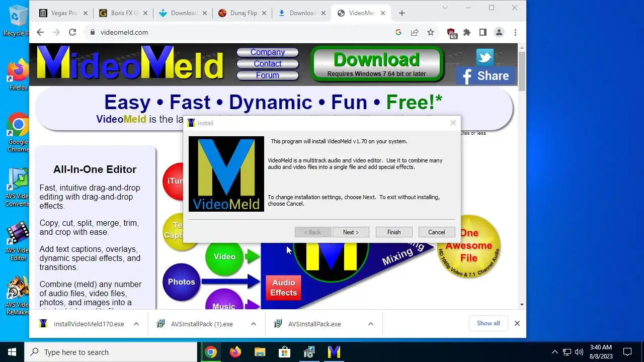Close the downloads bar
Viewport: 644px width, 362px height.
point(517,323)
